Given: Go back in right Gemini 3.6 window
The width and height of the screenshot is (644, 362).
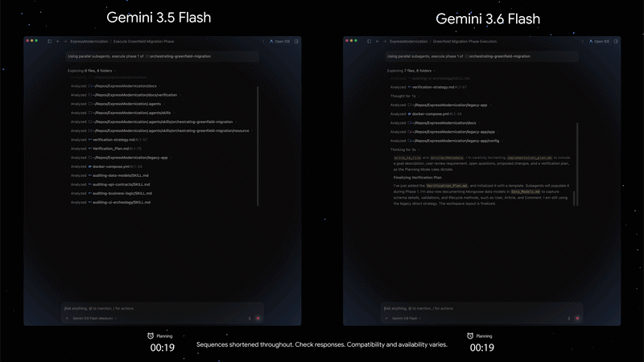Looking at the screenshot, I should pyautogui.click(x=378, y=41).
